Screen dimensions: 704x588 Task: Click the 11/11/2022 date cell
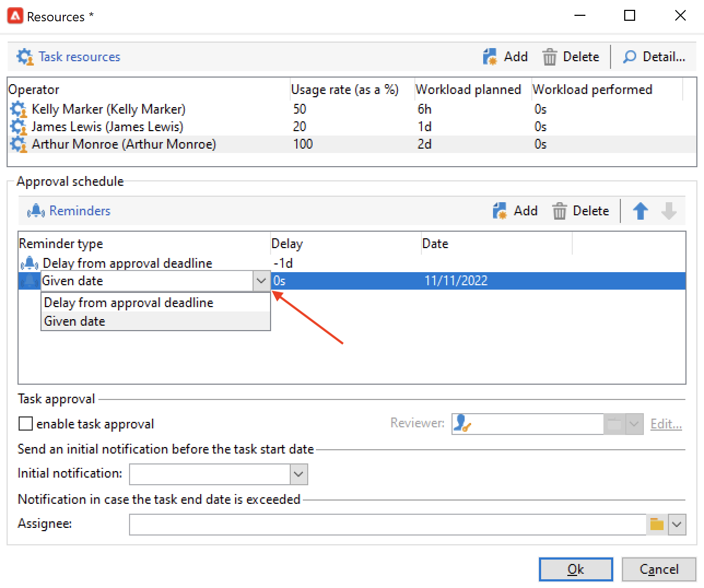(x=456, y=281)
